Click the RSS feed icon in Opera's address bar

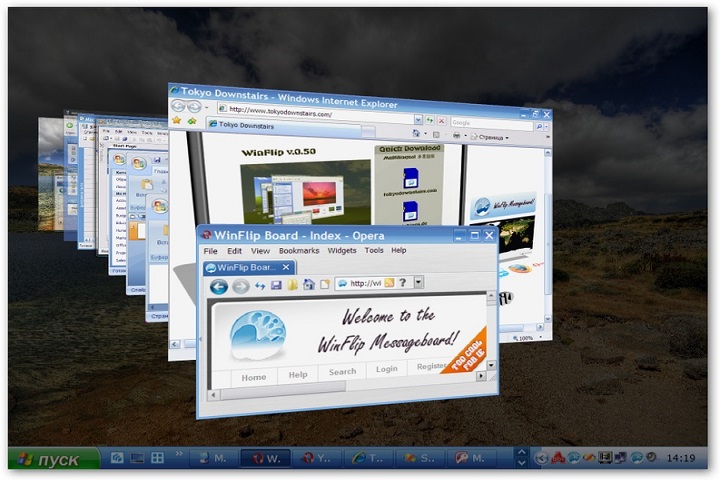(388, 283)
